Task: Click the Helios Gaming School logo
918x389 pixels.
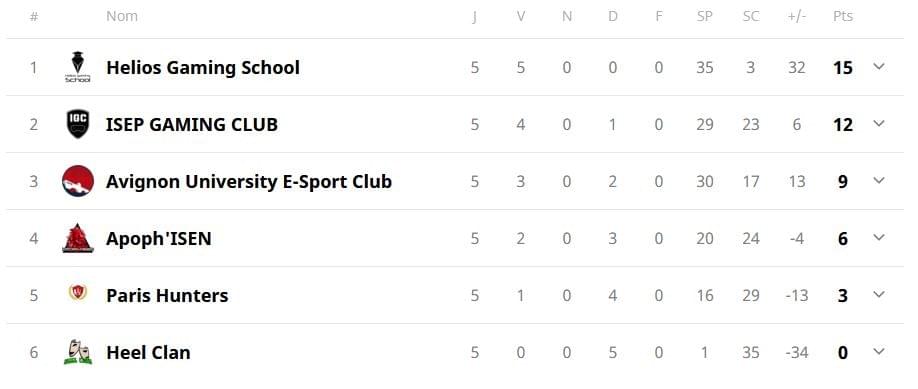Action: (x=78, y=67)
